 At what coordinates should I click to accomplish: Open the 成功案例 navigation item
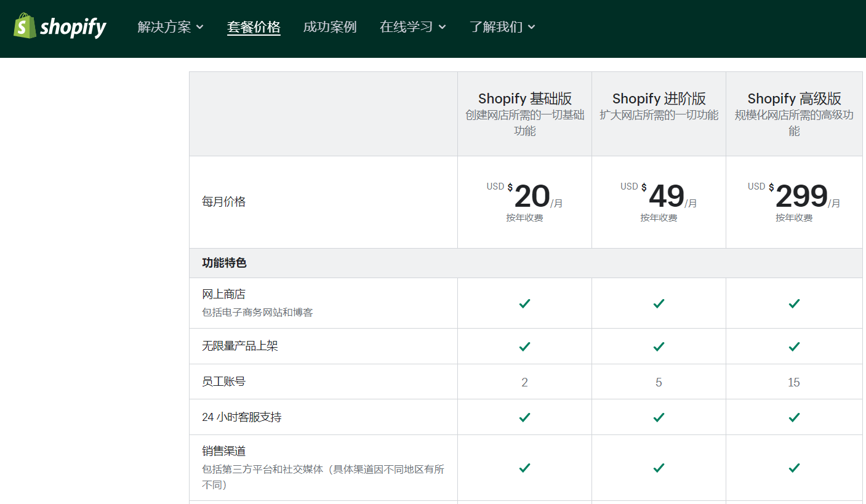330,27
